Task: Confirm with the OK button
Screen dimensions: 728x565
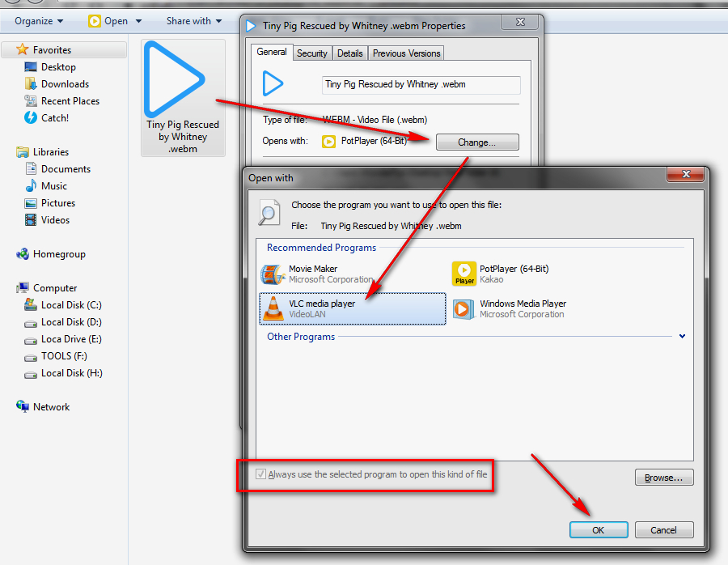Action: click(599, 530)
